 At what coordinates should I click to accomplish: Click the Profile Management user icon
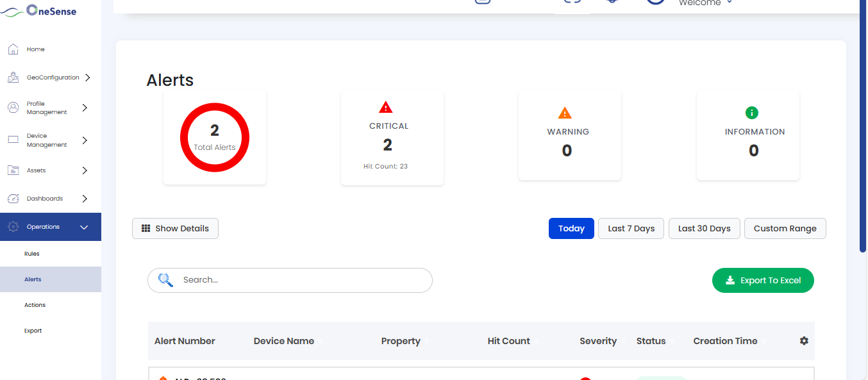[x=13, y=108]
